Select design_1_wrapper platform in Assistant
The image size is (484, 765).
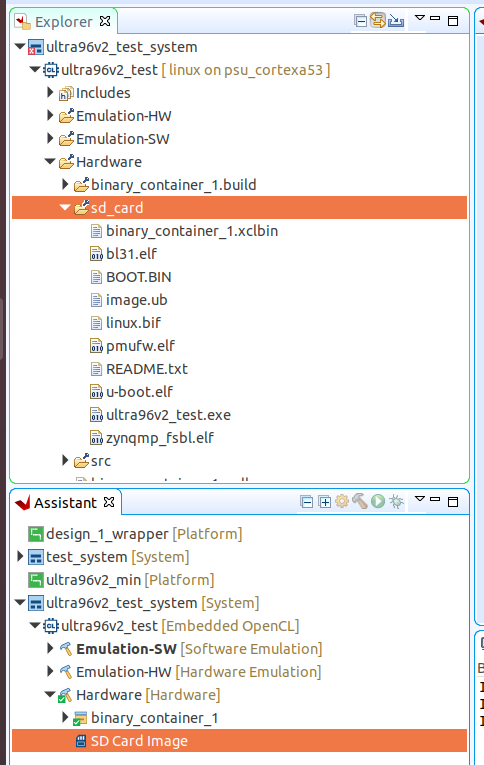point(144,534)
